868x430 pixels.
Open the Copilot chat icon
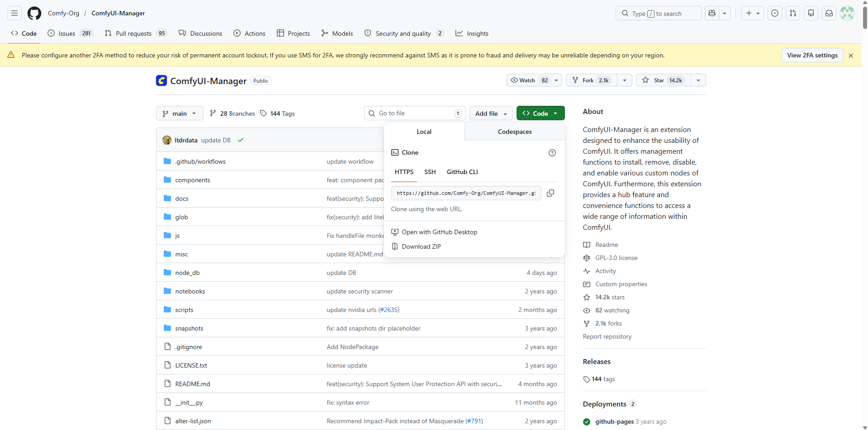pyautogui.click(x=712, y=13)
